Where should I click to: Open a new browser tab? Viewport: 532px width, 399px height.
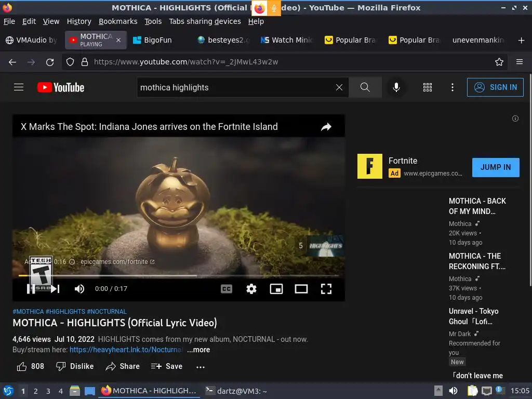click(x=522, y=41)
